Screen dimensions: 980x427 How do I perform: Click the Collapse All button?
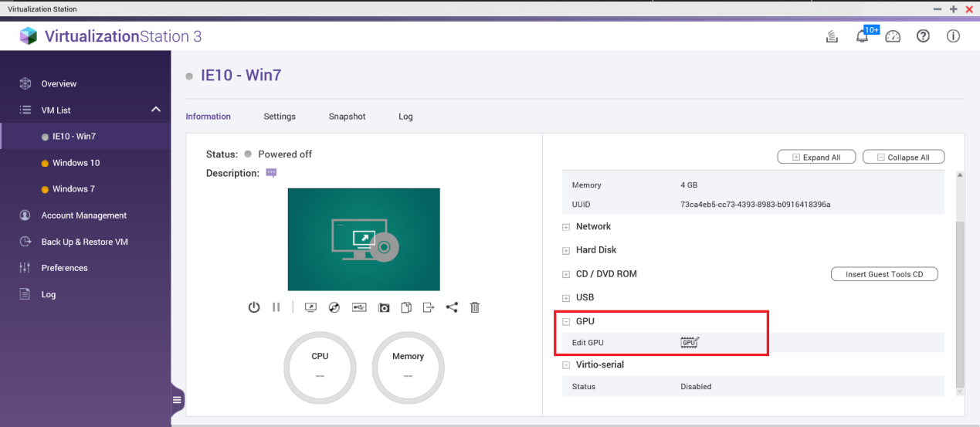coord(904,157)
